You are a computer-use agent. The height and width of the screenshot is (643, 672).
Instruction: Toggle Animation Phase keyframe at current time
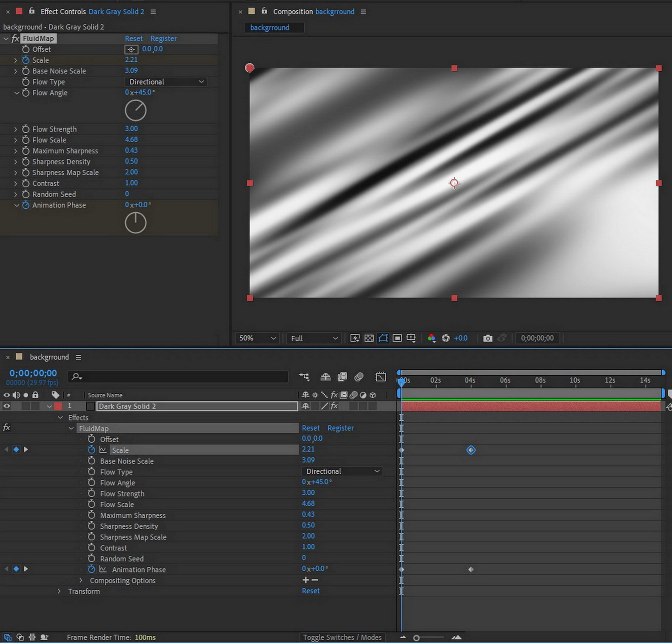[16, 569]
